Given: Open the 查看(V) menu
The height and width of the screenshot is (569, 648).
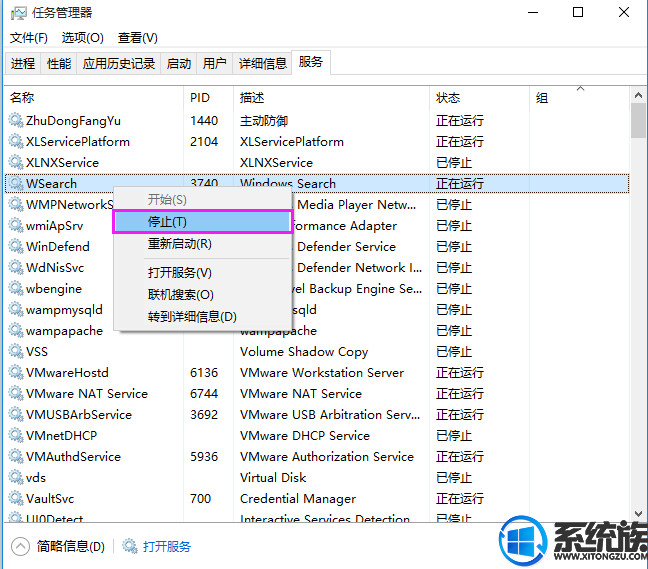Looking at the screenshot, I should click(x=138, y=38).
